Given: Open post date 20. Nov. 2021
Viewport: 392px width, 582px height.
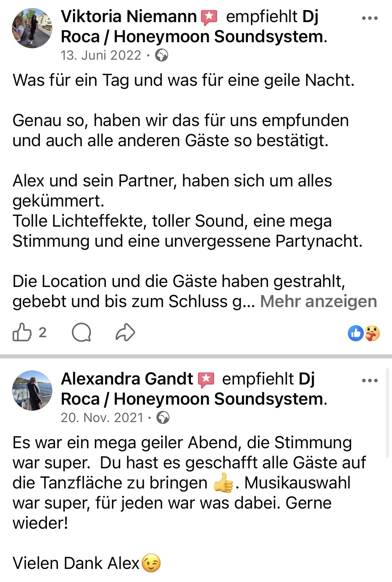Looking at the screenshot, I should click(102, 418).
